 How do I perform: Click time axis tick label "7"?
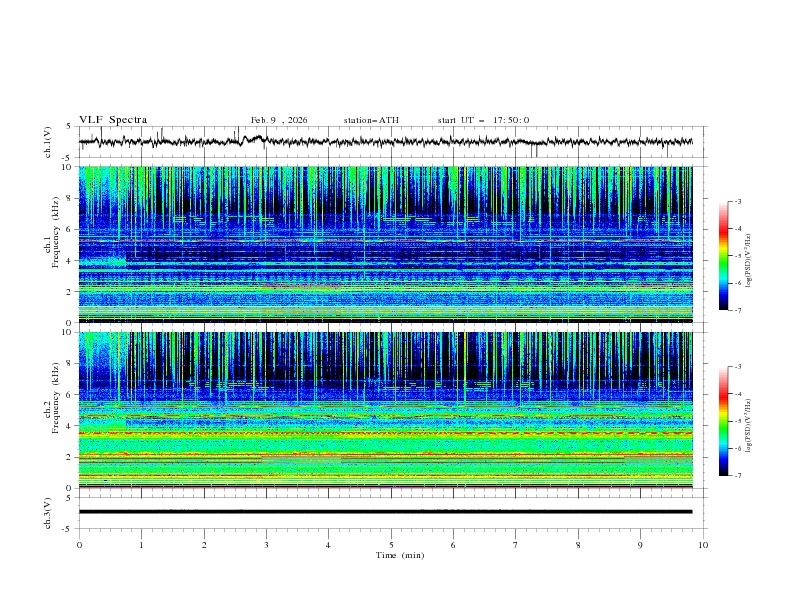[516, 545]
